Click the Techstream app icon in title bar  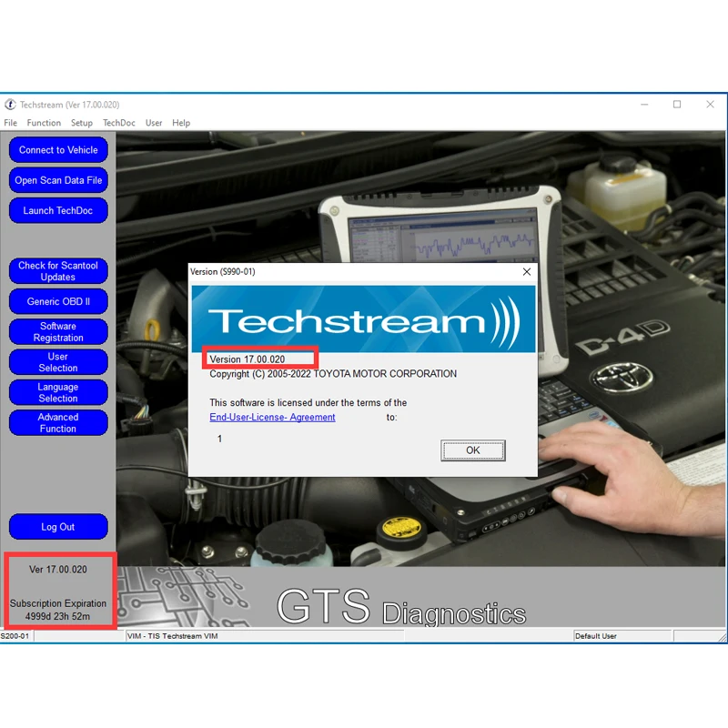(10, 105)
